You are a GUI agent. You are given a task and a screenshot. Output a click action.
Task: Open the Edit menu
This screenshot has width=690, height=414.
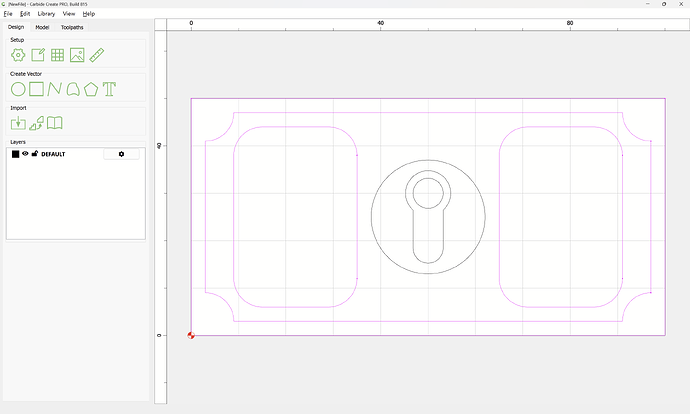(x=25, y=14)
